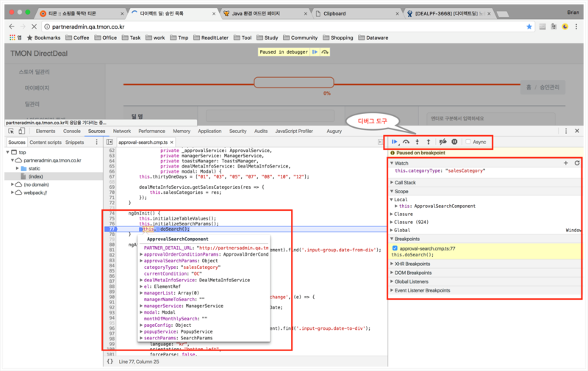Uncheck approval-search.cmp.ts:77 breakpoint
The height and width of the screenshot is (371, 588).
(395, 248)
